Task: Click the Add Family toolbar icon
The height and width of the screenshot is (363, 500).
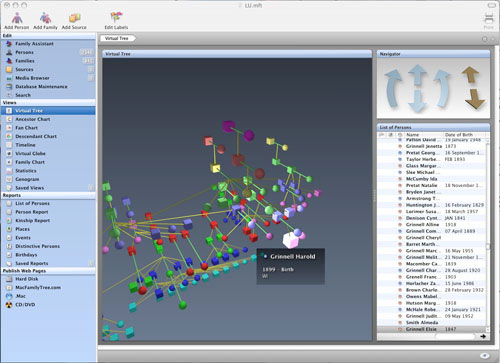Action: tap(45, 18)
